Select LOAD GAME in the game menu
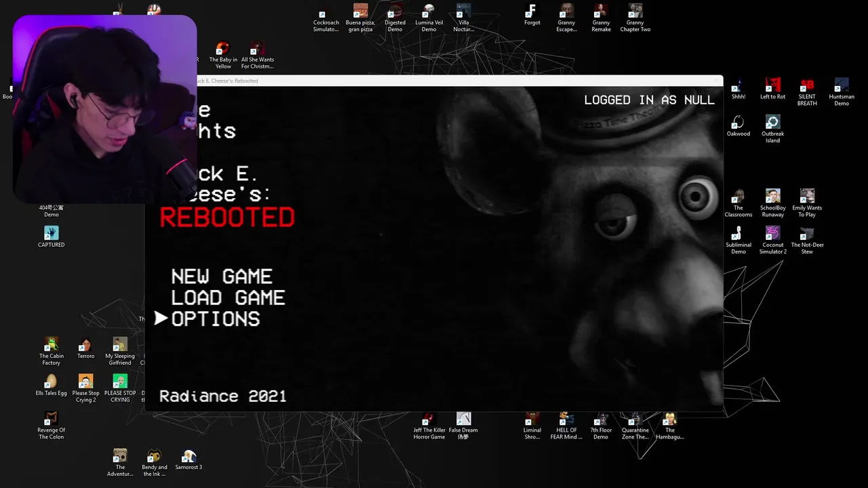868x488 pixels. (228, 298)
